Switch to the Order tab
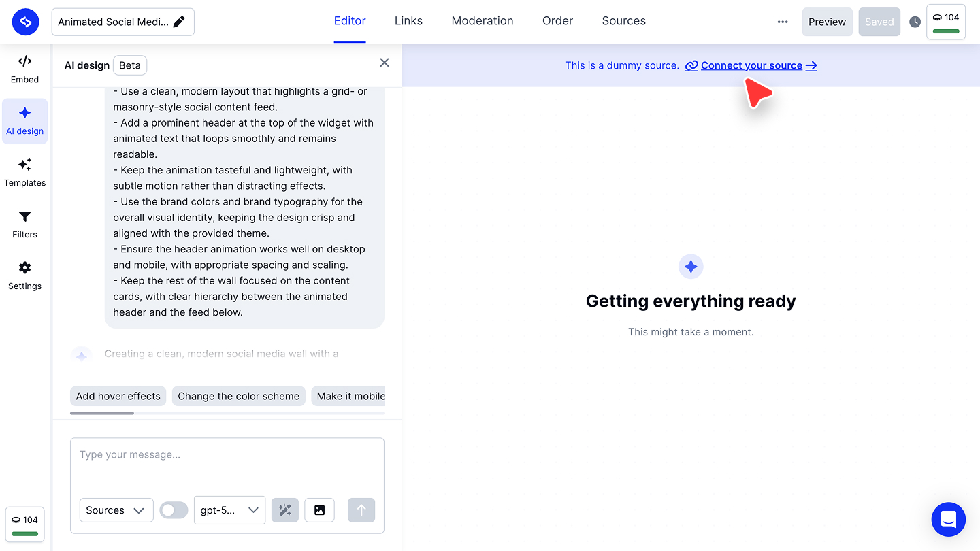The image size is (980, 551). [x=557, y=21]
